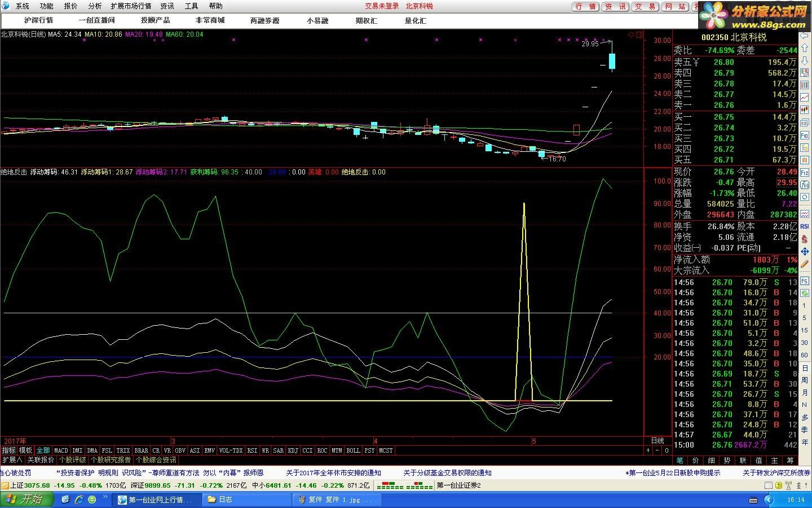Switch to 筹 chip distribution tab

pos(790,461)
